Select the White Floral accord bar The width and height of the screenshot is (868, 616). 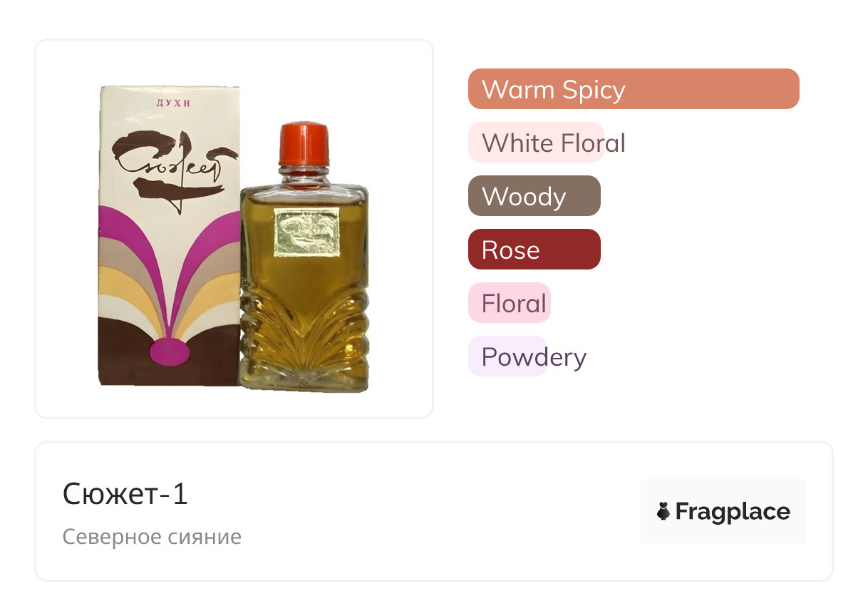point(536,143)
